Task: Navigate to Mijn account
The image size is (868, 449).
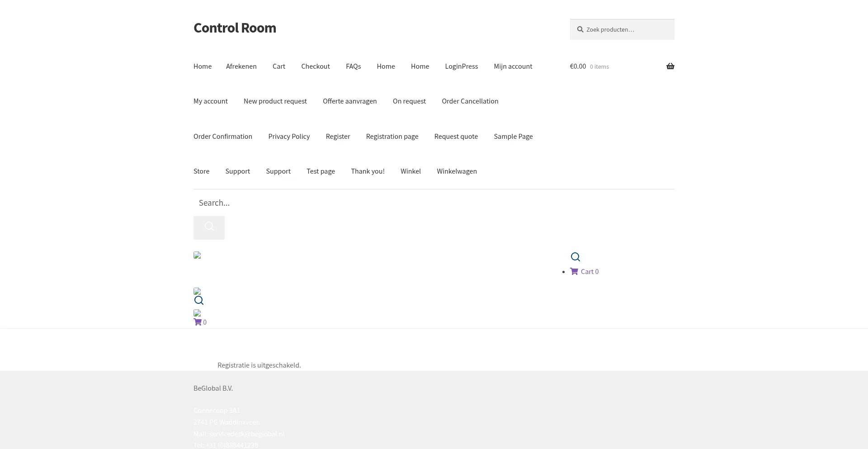Action: click(513, 66)
